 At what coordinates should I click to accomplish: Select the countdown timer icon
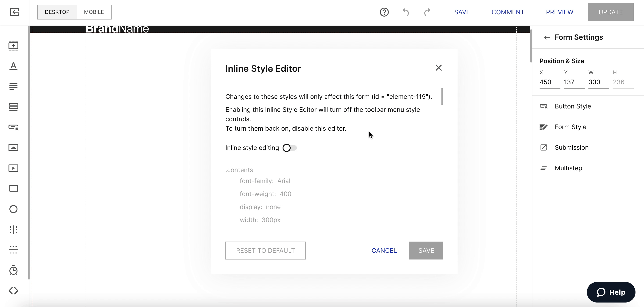(x=13, y=270)
